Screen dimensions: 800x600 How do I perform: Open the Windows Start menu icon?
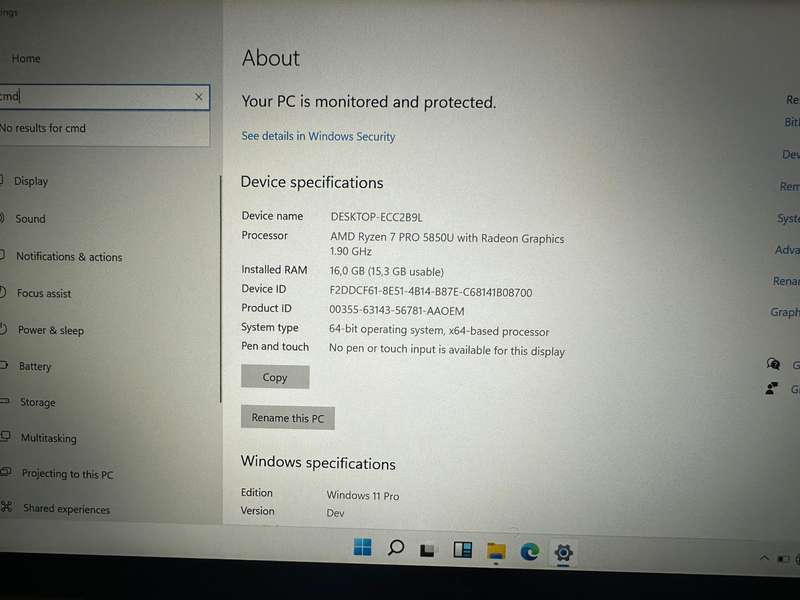[363, 547]
